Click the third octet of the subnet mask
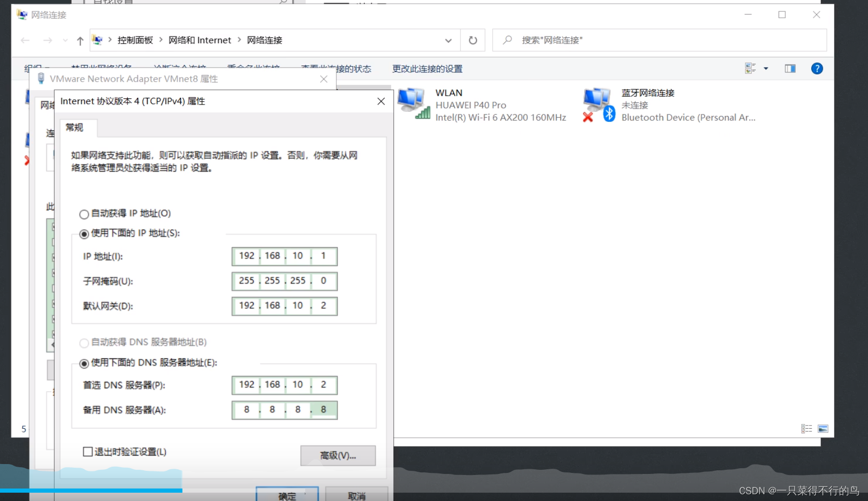This screenshot has width=868, height=501. pyautogui.click(x=298, y=281)
